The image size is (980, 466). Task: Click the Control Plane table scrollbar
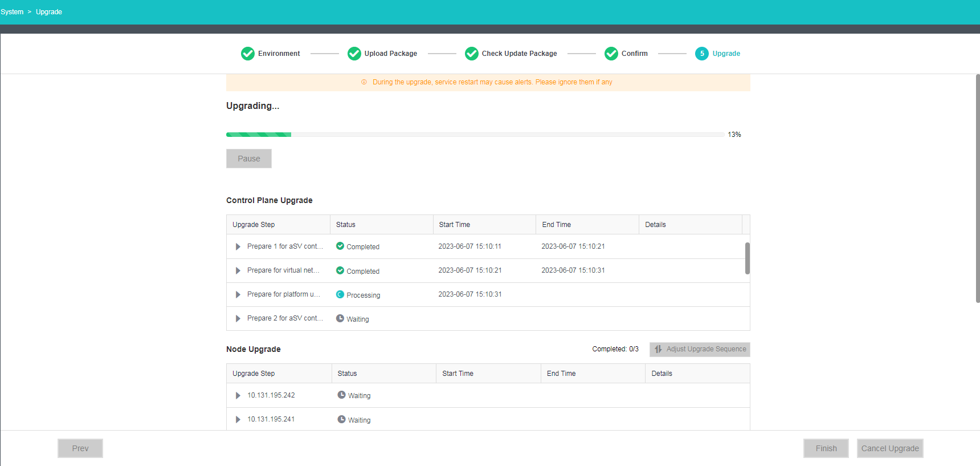[x=747, y=258]
